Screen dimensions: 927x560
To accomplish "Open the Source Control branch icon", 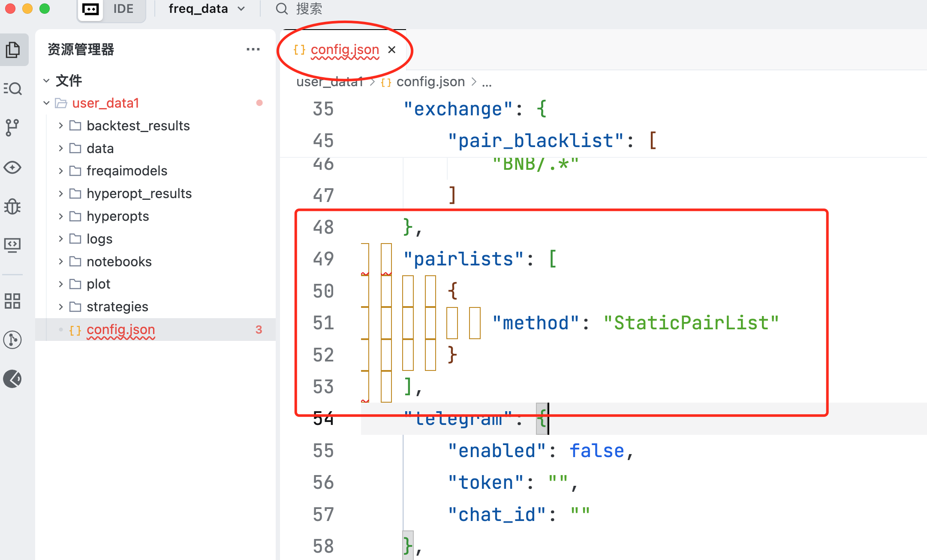I will point(13,127).
